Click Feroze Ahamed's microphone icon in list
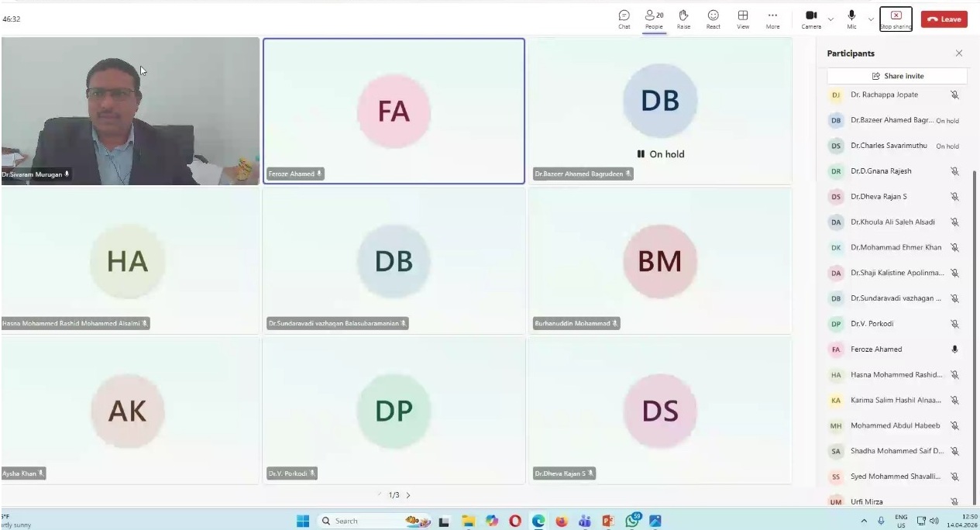Screen dimensions: 980x530 [954, 349]
